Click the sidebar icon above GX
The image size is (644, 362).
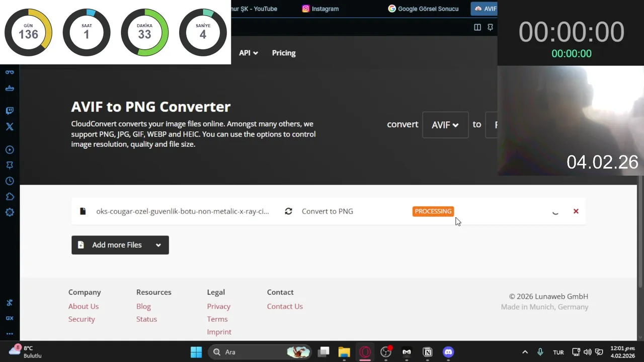[x=10, y=303]
